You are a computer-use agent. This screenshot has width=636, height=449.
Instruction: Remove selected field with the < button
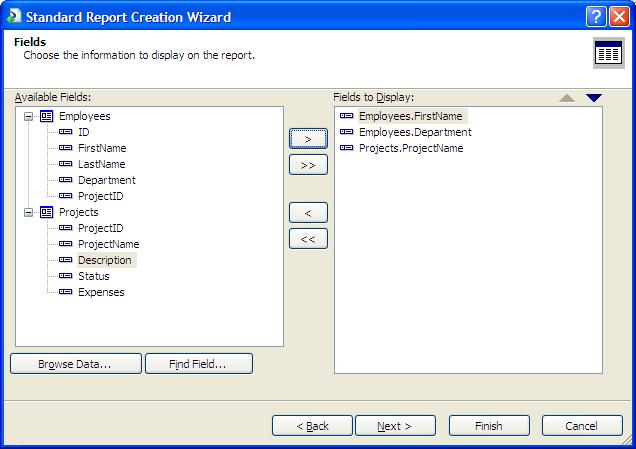point(308,213)
